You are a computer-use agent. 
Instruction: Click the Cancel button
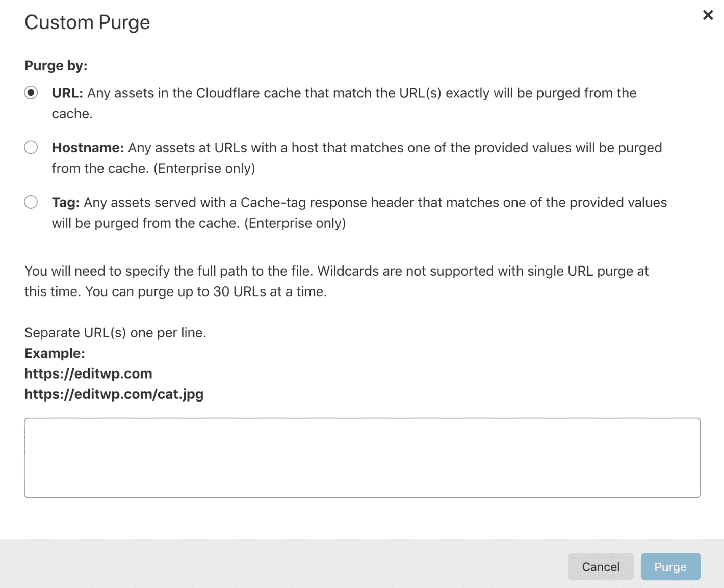coord(601,566)
